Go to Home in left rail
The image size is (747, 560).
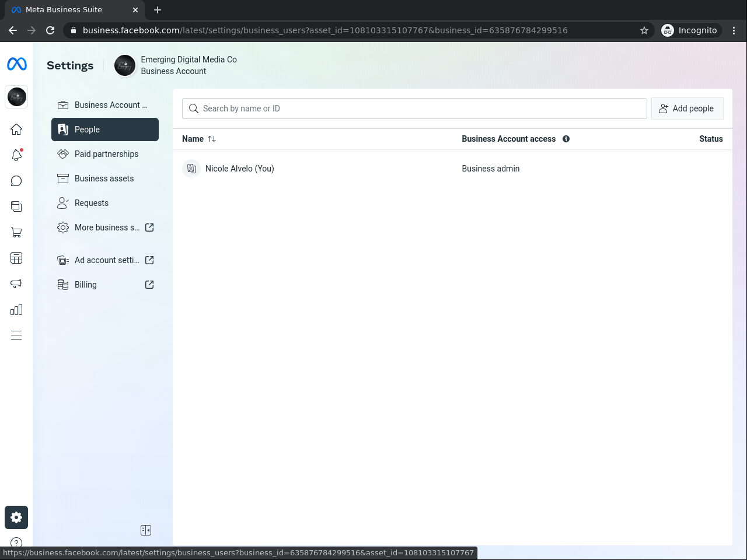point(16,129)
